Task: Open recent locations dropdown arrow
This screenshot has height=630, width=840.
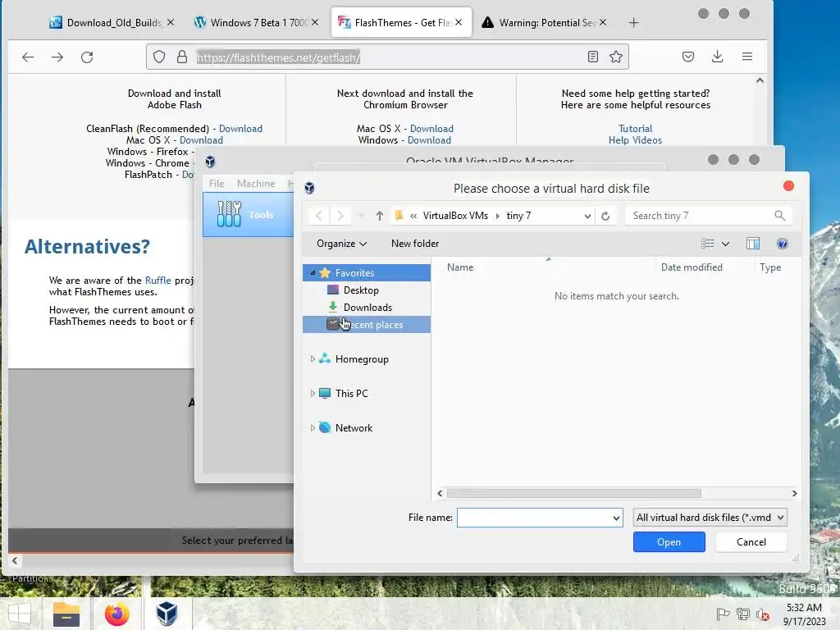Action: point(361,216)
